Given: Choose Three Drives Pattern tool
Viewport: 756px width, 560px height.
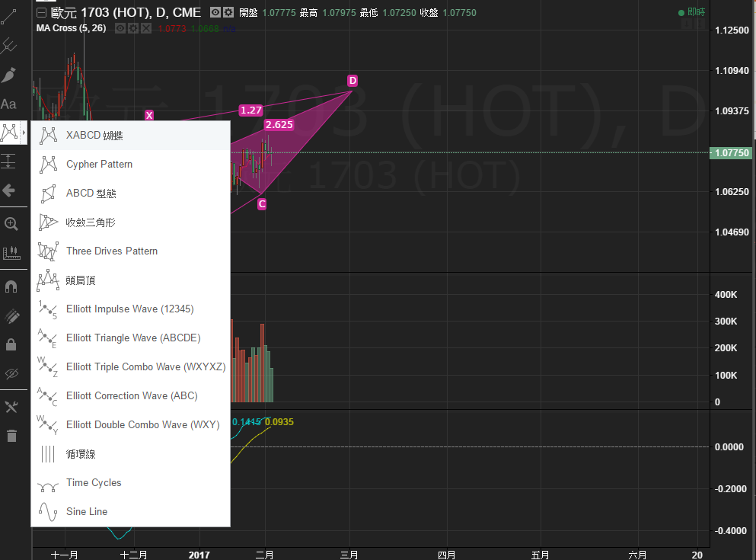Looking at the screenshot, I should point(131,251).
